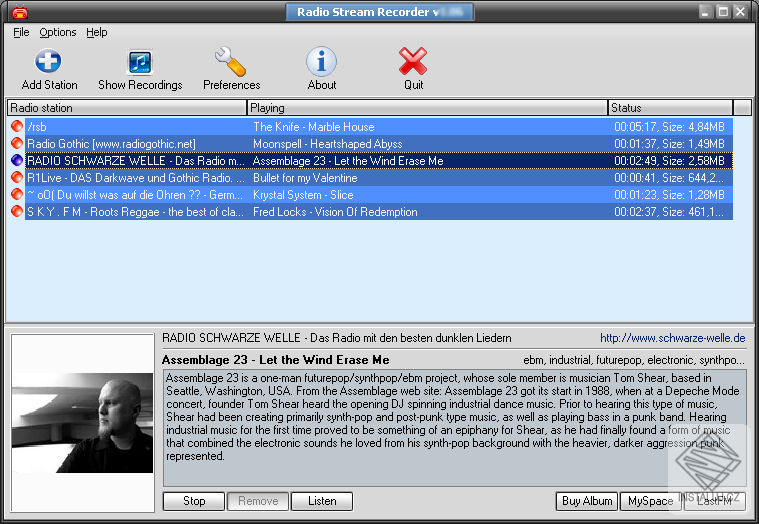Open the schwarze-welle.de website link
Viewport: 759px width, 524px height.
[x=673, y=338]
